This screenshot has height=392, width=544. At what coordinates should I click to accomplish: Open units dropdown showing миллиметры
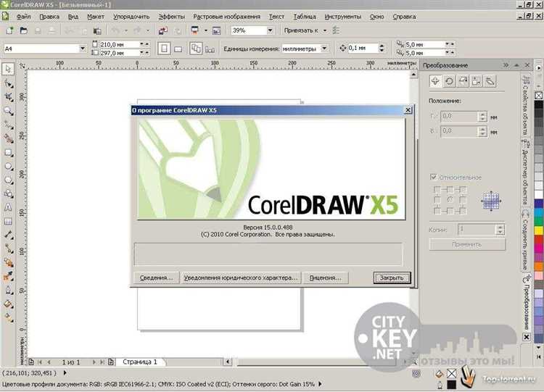click(x=324, y=49)
